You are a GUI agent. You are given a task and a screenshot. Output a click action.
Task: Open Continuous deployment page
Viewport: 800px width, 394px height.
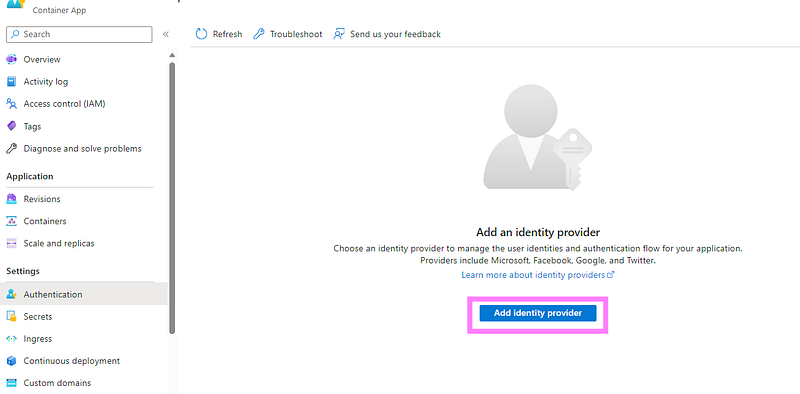point(71,361)
